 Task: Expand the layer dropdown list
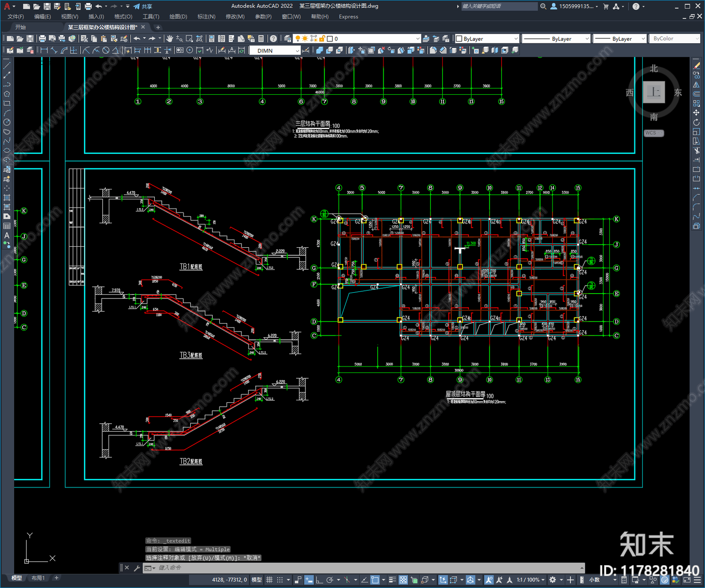418,39
